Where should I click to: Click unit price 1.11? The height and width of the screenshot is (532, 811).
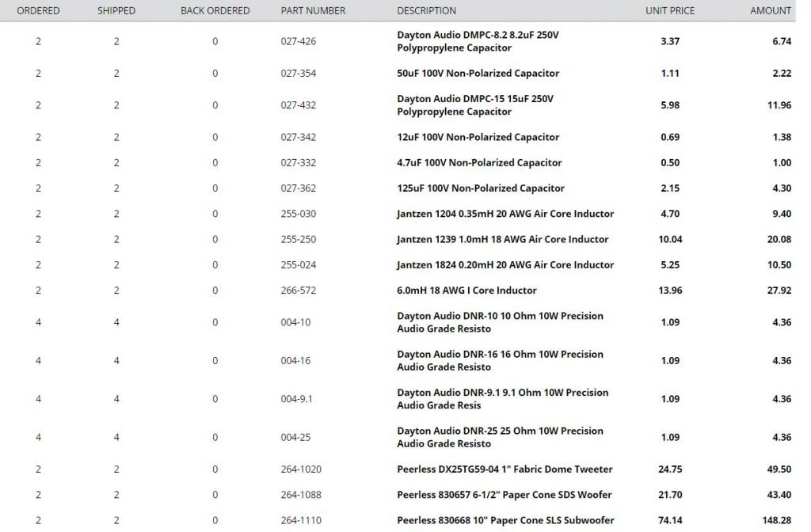pos(670,74)
